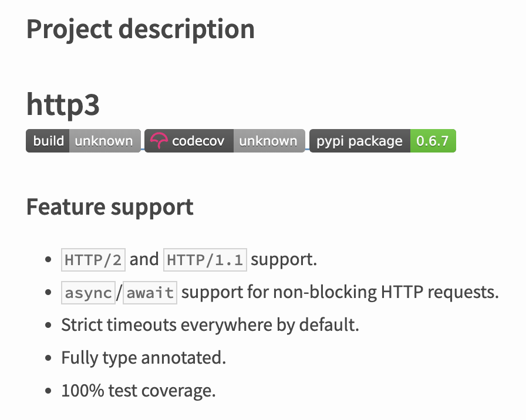Select the Project description heading
The height and width of the screenshot is (420, 526).
[x=140, y=29]
